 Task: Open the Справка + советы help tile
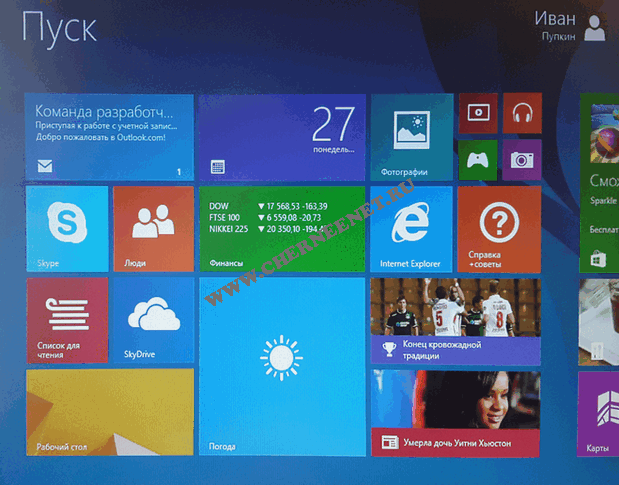[x=498, y=229]
